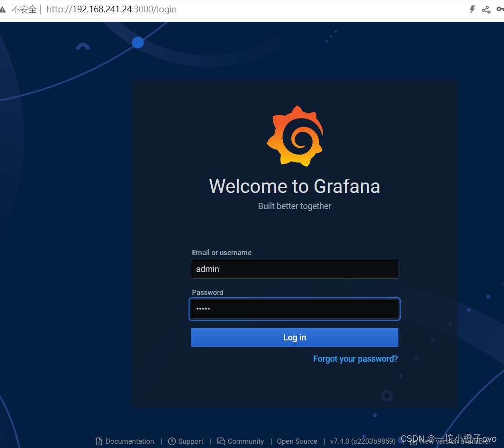Open the Forgot your password link
This screenshot has height=448, width=504.
[x=355, y=358]
